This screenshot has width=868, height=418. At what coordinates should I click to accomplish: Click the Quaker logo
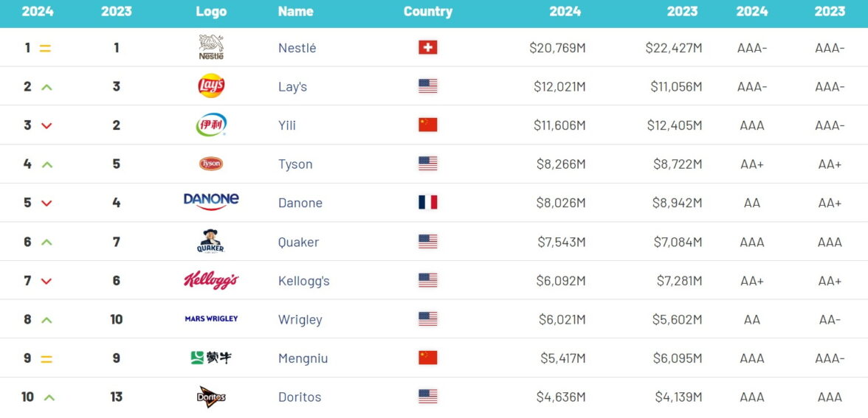211,241
